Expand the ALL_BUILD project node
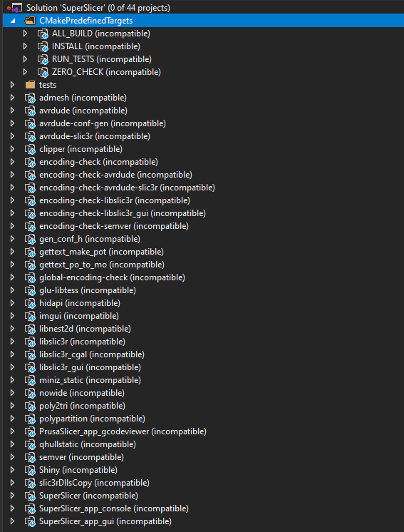The width and height of the screenshot is (404, 532). 25,34
